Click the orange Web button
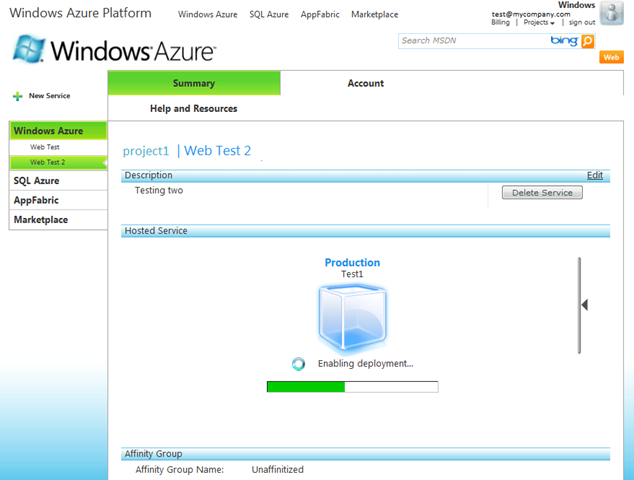 click(611, 57)
